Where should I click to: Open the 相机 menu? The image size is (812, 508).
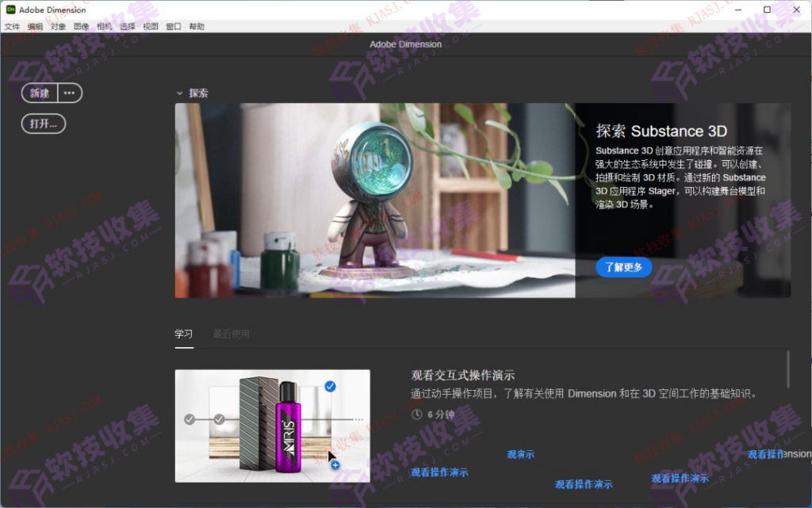(x=104, y=25)
